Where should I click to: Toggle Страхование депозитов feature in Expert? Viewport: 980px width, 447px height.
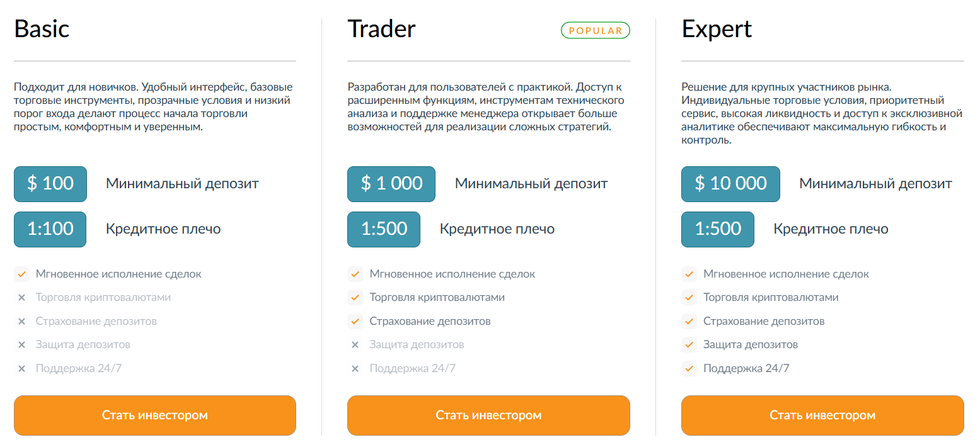click(688, 320)
